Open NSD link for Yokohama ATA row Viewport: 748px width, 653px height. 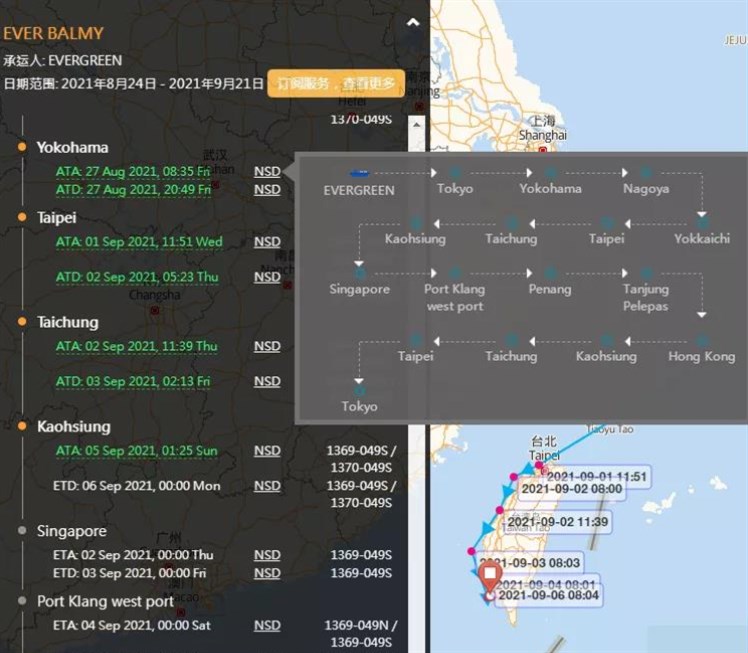267,171
